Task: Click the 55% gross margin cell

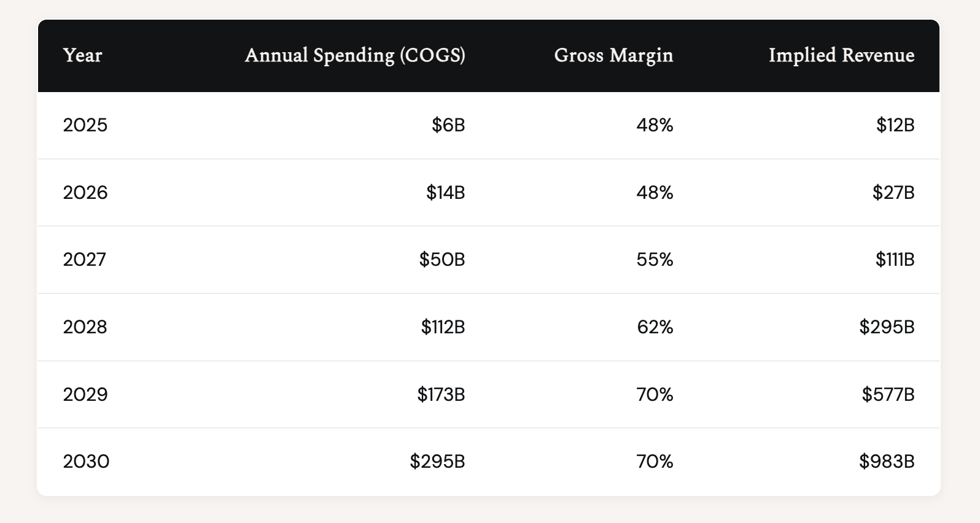Action: pyautogui.click(x=655, y=260)
